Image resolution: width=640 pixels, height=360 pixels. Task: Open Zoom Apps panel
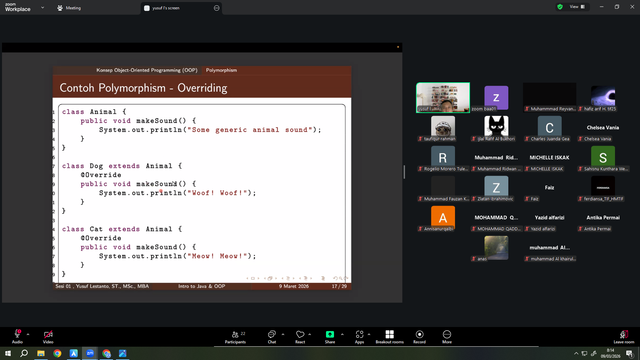point(359,337)
